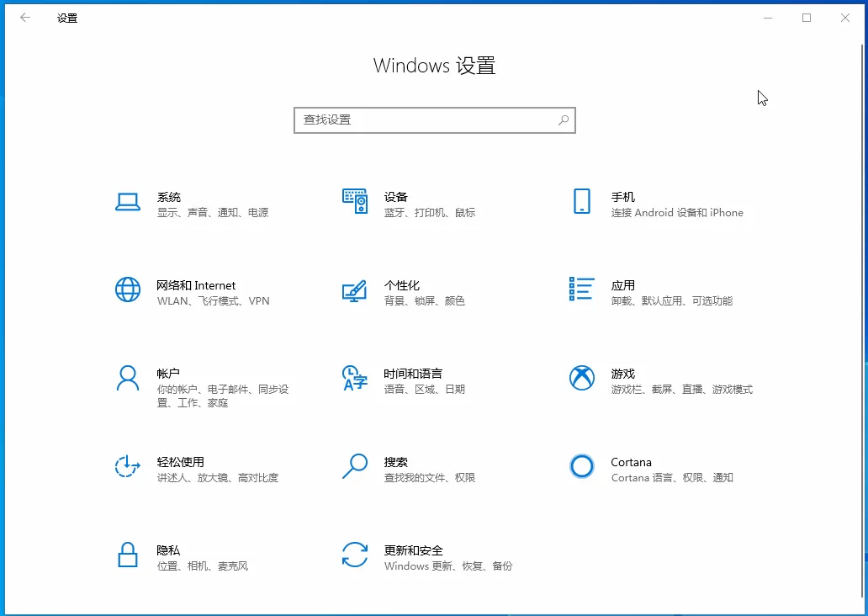Select the 更新和安全 refresh arrows icon

[x=355, y=555]
